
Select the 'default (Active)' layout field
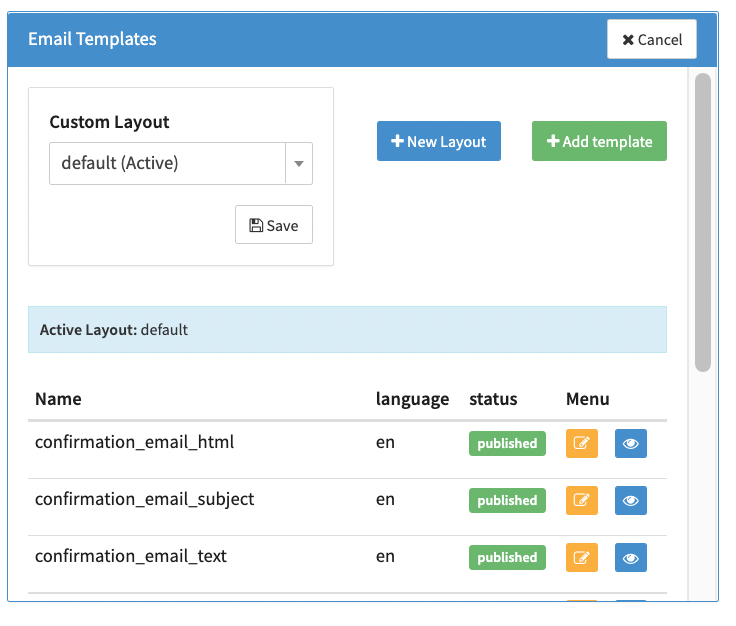(181, 163)
